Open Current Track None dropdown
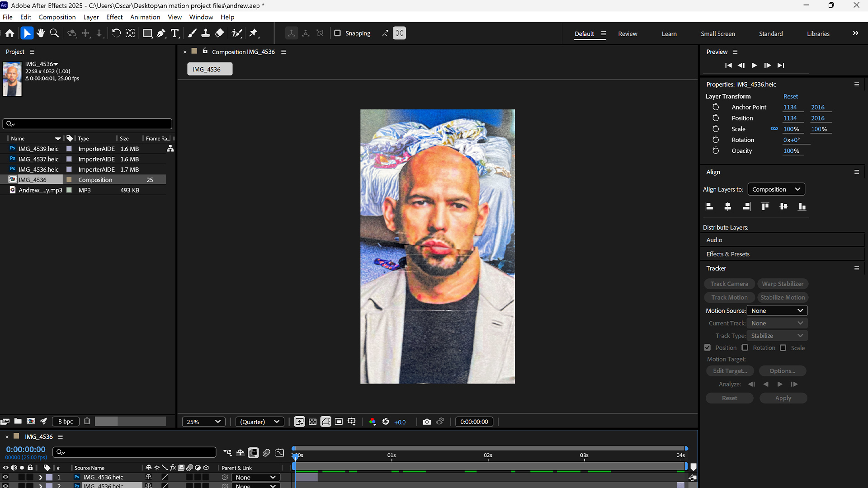868x488 pixels. coord(777,323)
